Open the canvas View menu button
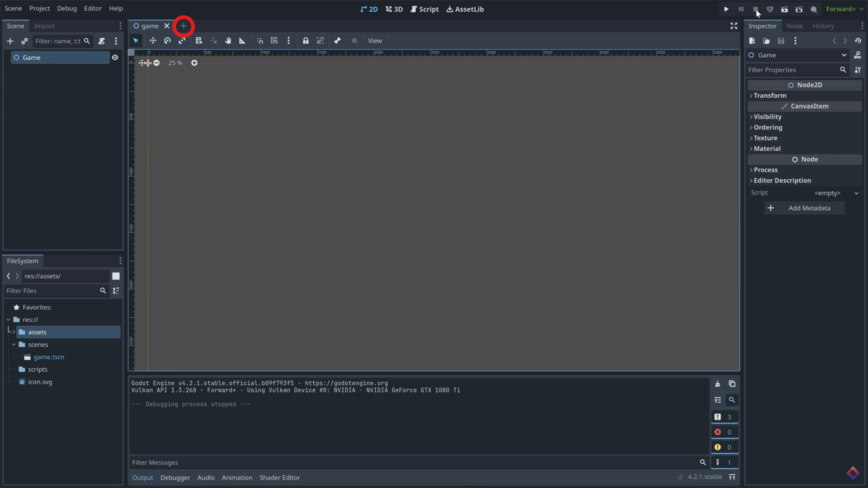Screen dimensions: 868x488 [375, 41]
